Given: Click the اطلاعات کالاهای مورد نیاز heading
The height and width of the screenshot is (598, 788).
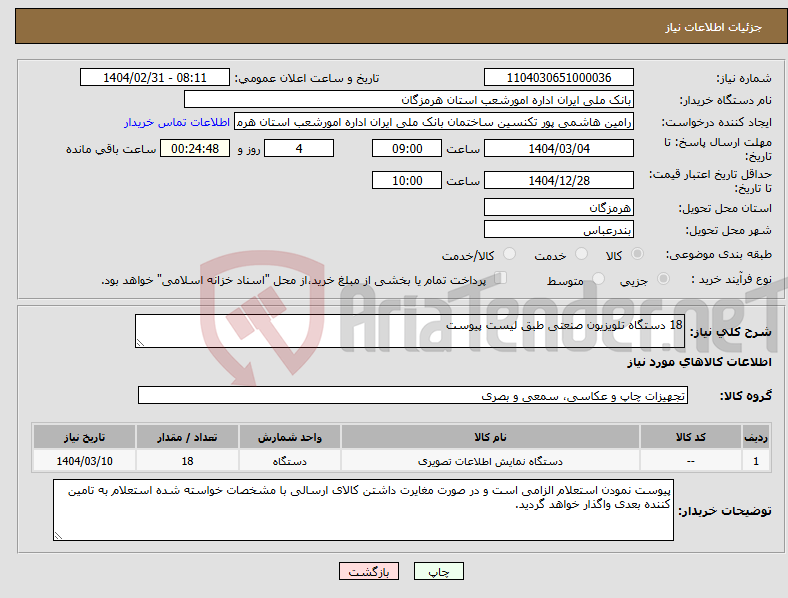Looking at the screenshot, I should tap(699, 362).
